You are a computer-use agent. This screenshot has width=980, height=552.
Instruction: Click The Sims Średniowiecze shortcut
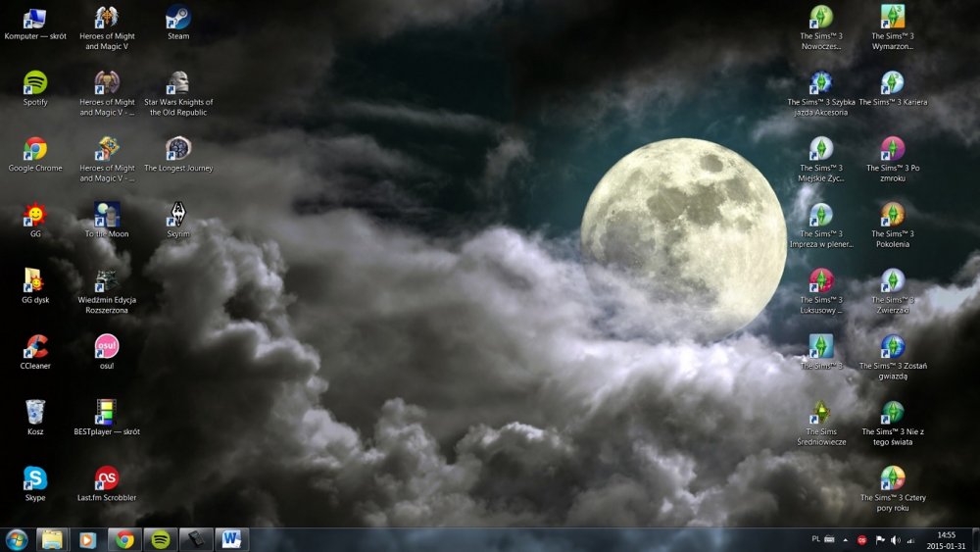tap(821, 424)
